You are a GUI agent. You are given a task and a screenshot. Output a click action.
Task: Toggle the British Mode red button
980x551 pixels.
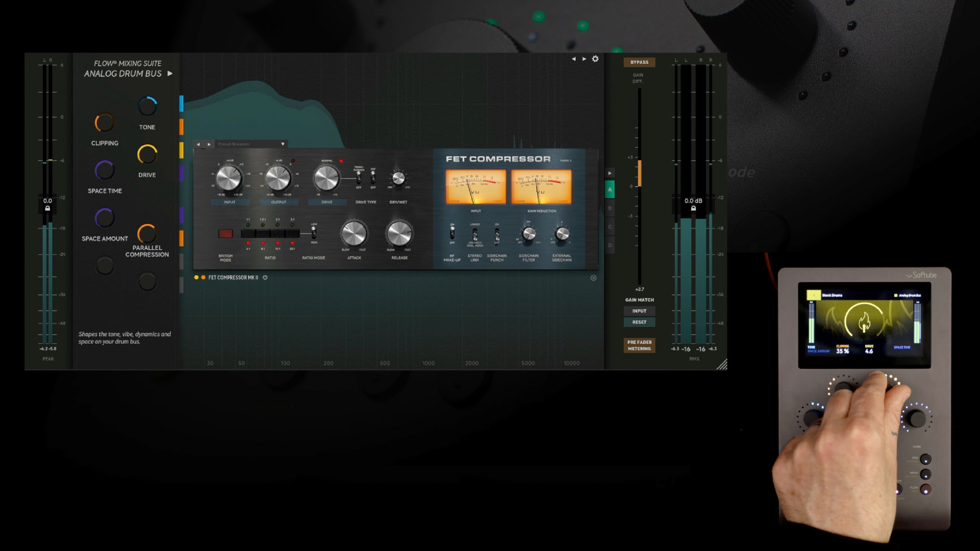(225, 234)
